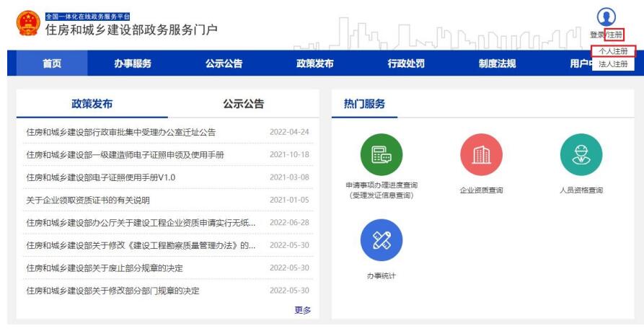
Task: Open 首页 in the navigation bar
Action: (x=51, y=63)
